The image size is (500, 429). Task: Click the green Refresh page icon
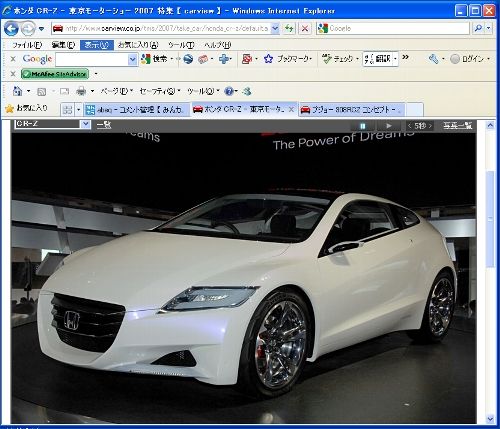(289, 29)
